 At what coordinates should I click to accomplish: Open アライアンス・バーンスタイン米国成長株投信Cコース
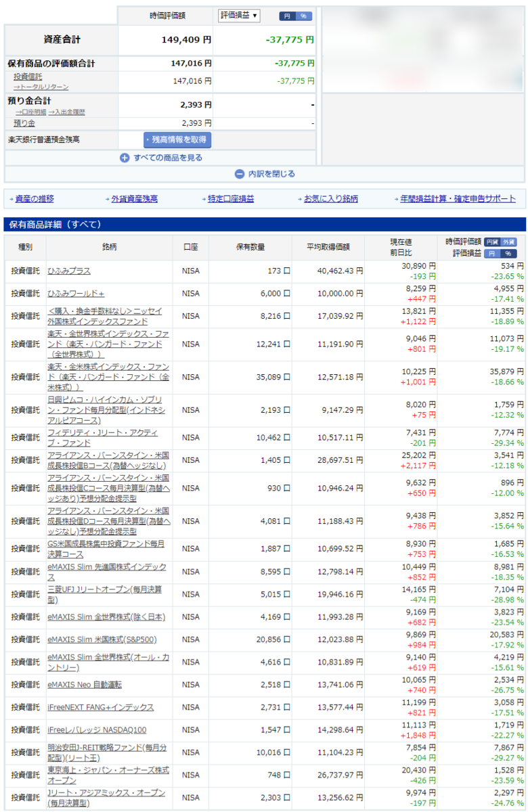pyautogui.click(x=108, y=488)
